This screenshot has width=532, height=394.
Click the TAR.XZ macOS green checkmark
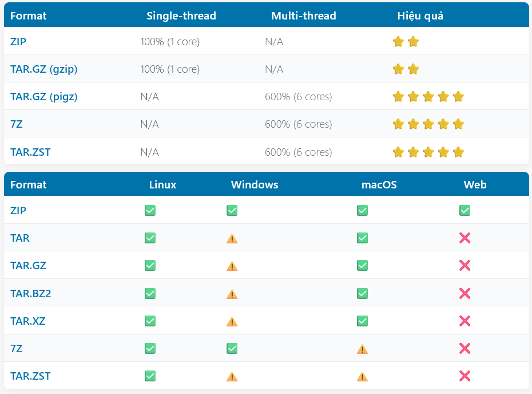362,321
